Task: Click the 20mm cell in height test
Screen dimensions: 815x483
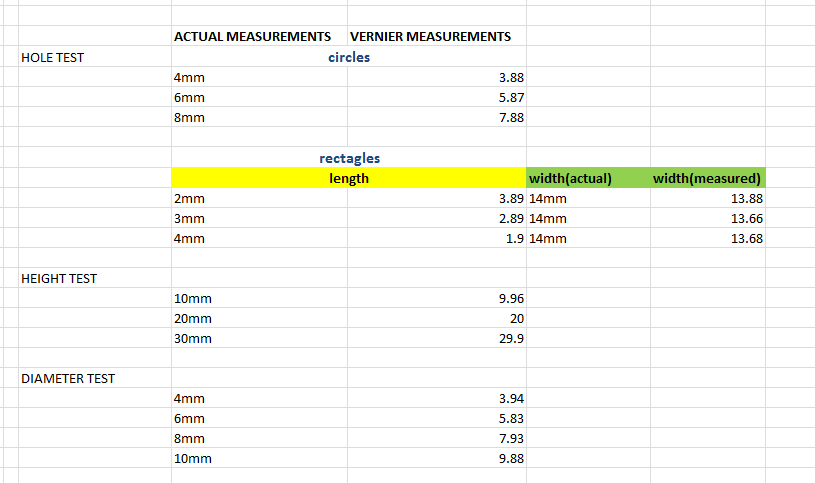Action: [259, 318]
